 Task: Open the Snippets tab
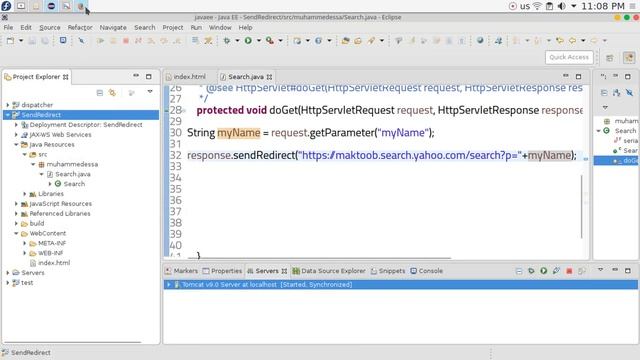click(388, 271)
